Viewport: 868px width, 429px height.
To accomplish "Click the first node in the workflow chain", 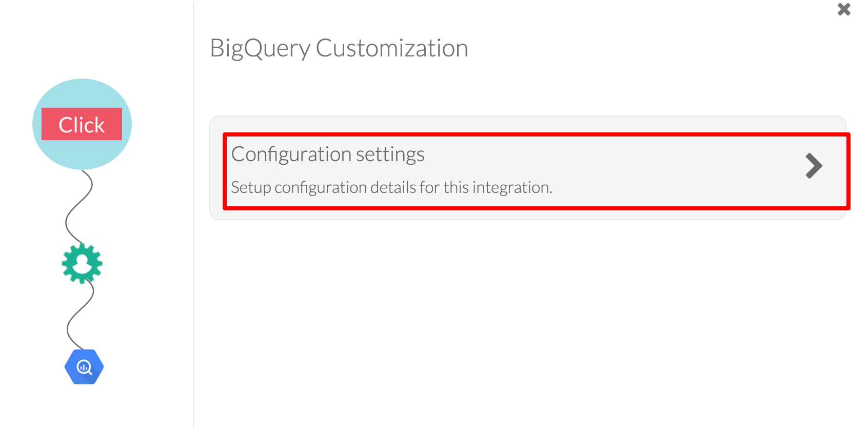I will coord(82,124).
